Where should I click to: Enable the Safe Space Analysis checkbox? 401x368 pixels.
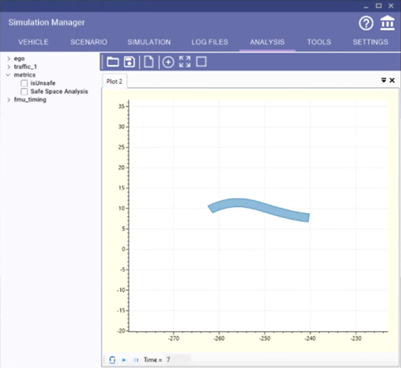tap(24, 91)
